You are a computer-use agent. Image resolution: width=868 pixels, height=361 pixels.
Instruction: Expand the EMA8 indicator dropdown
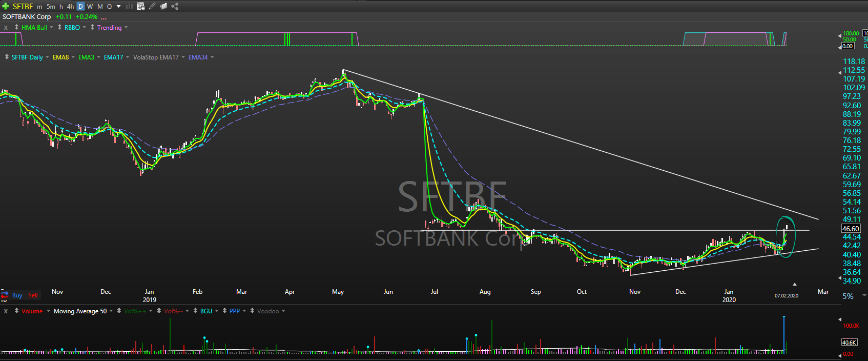point(73,57)
